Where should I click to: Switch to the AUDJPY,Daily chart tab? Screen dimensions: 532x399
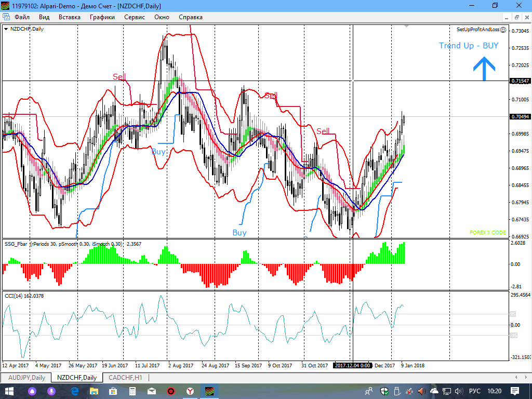tap(26, 377)
